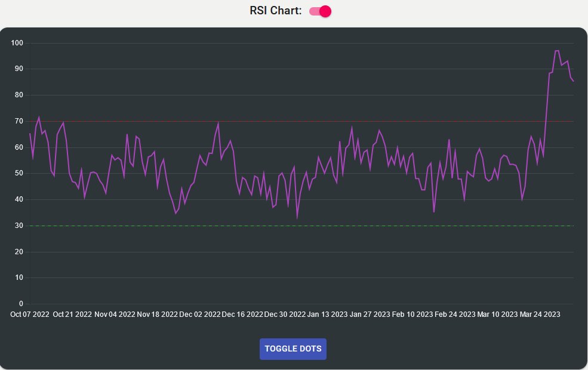Image resolution: width=588 pixels, height=370 pixels.
Task: Click the RSI line's highest peak near 97
Action: (557, 51)
